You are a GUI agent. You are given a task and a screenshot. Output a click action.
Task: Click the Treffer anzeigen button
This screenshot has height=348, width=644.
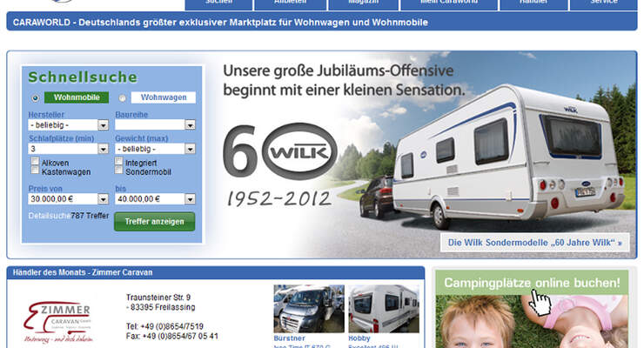pyautogui.click(x=154, y=222)
